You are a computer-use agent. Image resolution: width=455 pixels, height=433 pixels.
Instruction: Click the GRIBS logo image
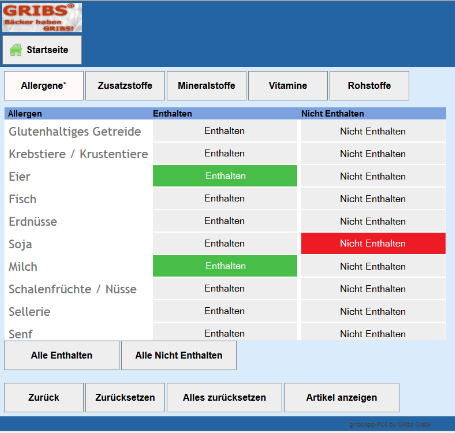coord(42,17)
